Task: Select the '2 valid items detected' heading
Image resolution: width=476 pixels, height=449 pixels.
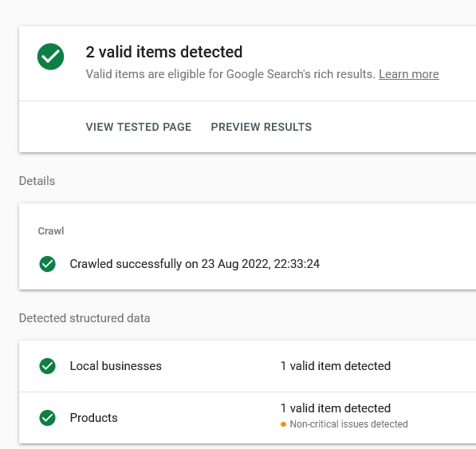Action: click(x=164, y=52)
